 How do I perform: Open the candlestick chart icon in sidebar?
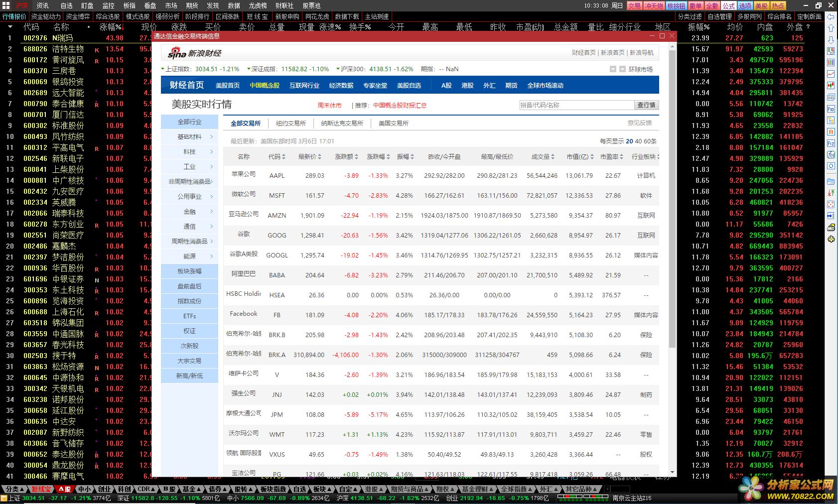point(831,86)
